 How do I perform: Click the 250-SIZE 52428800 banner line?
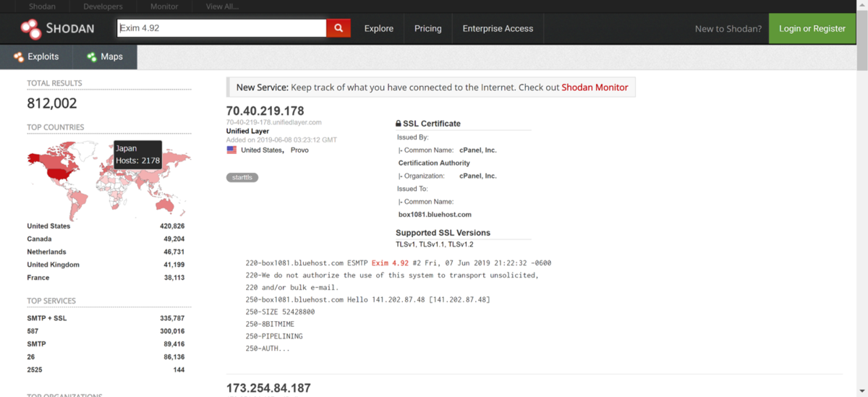(280, 312)
